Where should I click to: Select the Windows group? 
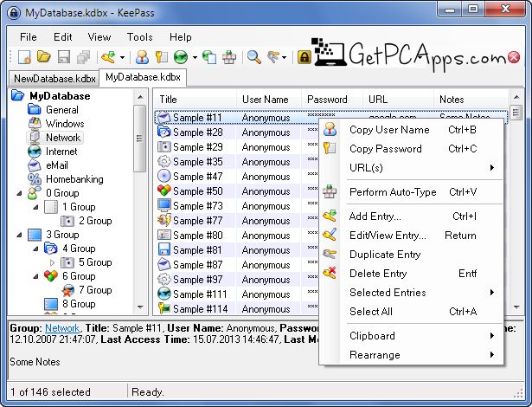point(65,124)
